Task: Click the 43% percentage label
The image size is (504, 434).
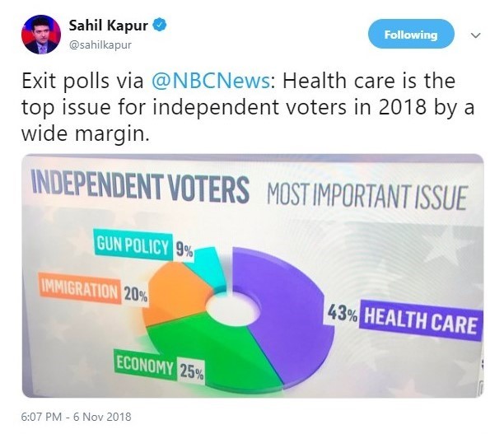Action: (x=342, y=314)
